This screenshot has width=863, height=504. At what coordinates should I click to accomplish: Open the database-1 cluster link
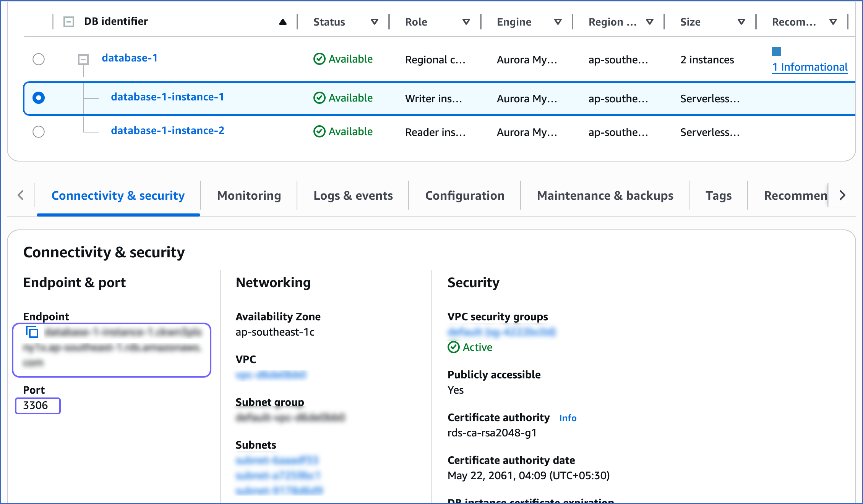tap(130, 58)
